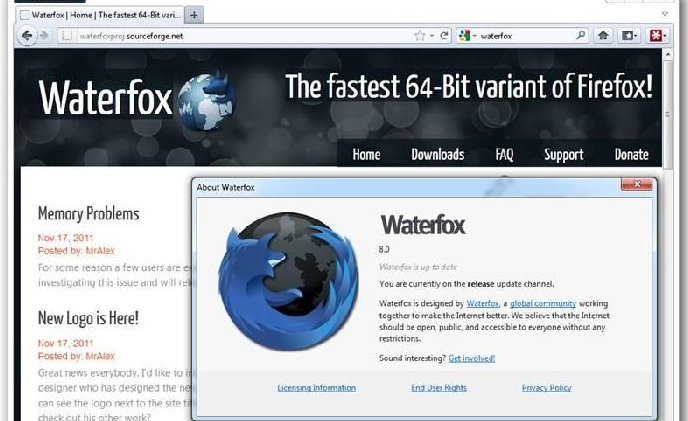The width and height of the screenshot is (688, 421).
Task: Open the bookmarks menu toolbar button
Action: tap(629, 36)
